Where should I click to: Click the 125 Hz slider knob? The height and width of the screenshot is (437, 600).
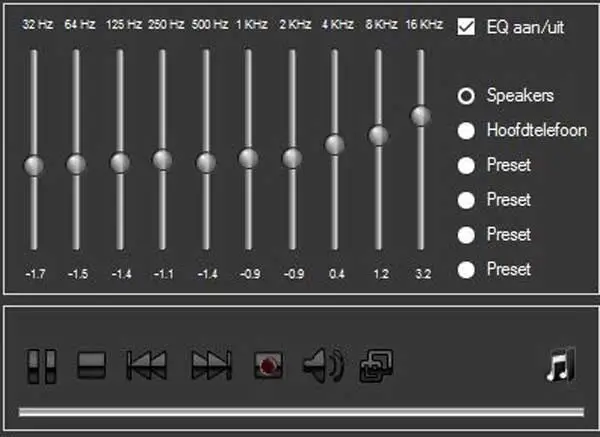pos(120,163)
